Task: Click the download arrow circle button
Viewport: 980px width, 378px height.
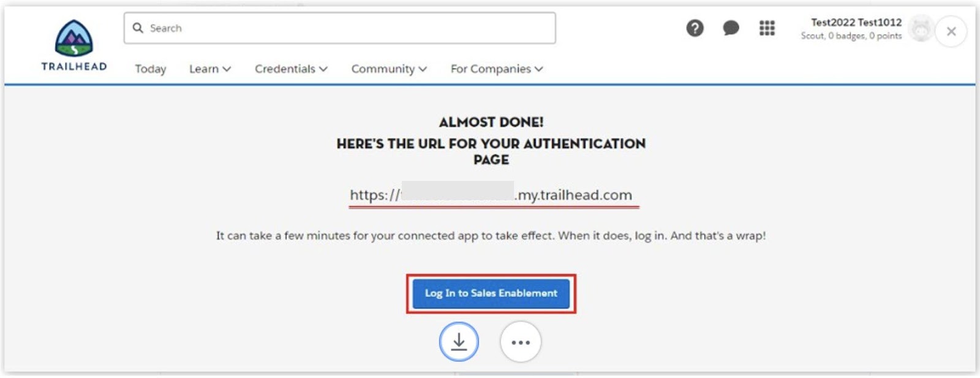Action: [459, 341]
